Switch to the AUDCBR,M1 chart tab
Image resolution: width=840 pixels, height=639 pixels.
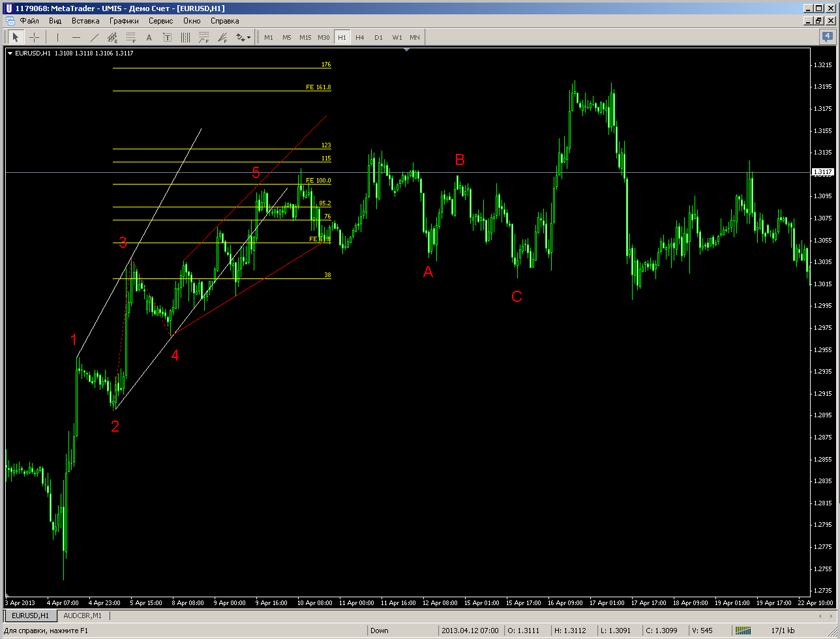[x=83, y=615]
